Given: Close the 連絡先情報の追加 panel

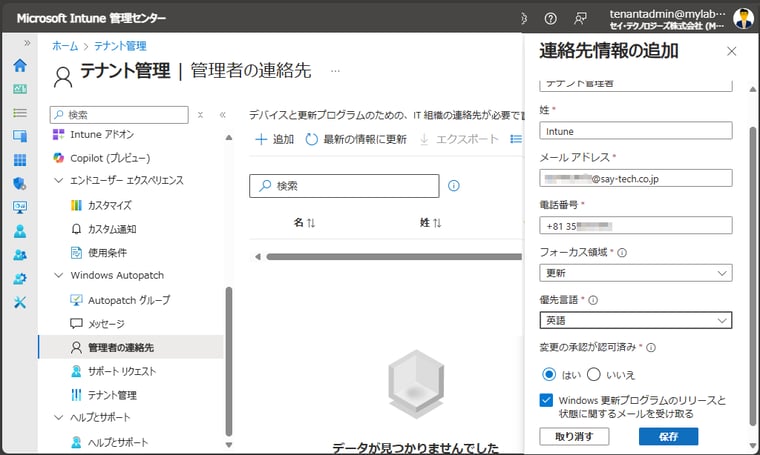Looking at the screenshot, I should 731,51.
